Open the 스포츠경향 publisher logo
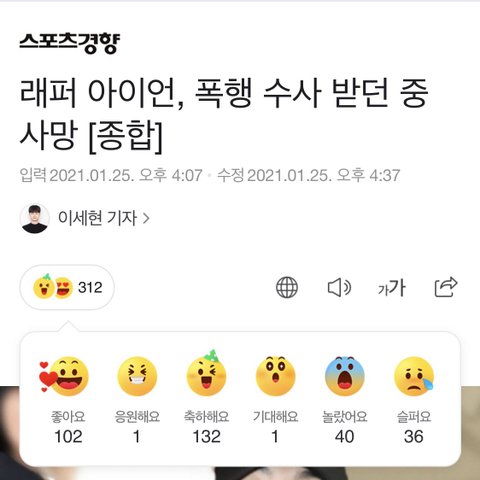The height and width of the screenshot is (480, 480). (x=69, y=43)
